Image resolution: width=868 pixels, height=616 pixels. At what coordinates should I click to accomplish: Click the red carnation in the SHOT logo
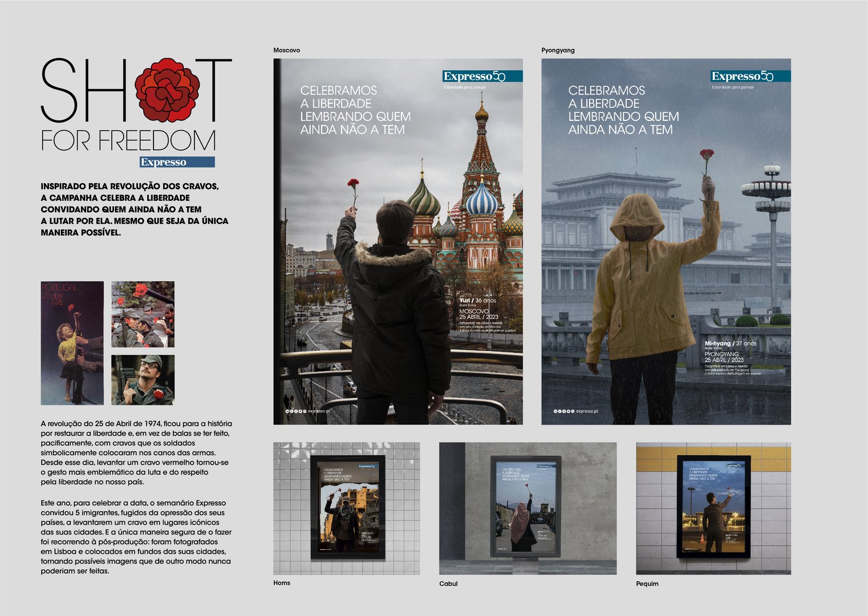coord(167,90)
